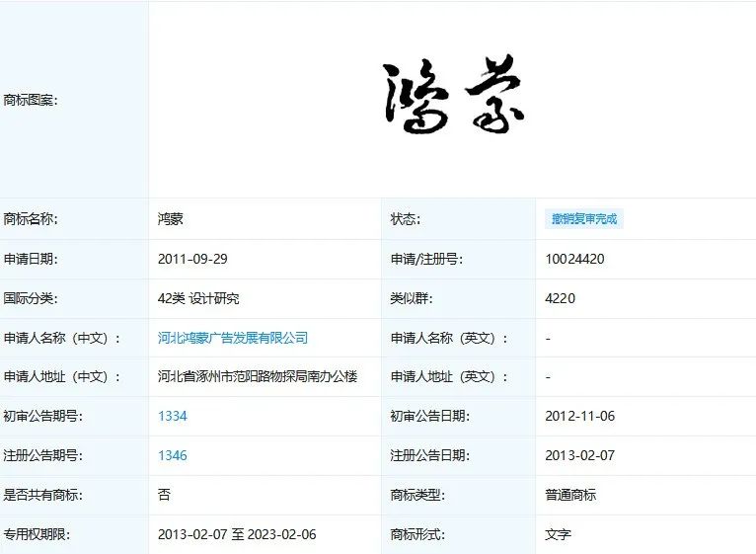Click the 申请日期 label

coord(31,259)
